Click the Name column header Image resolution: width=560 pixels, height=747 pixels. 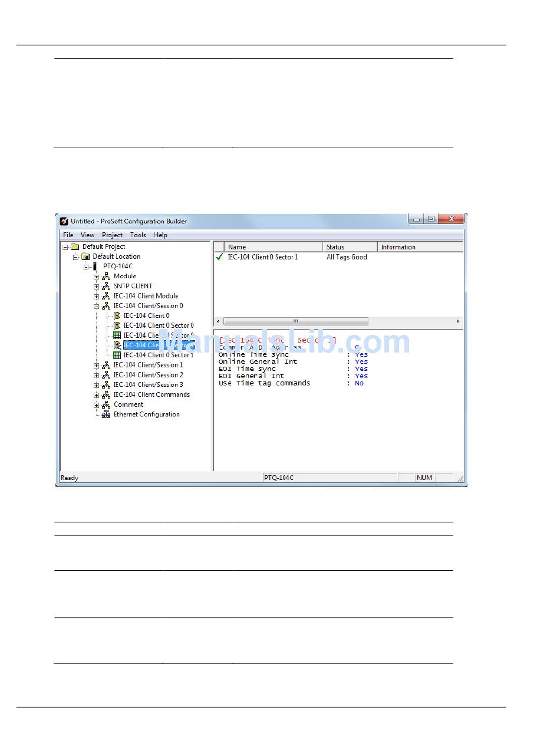pyautogui.click(x=274, y=247)
